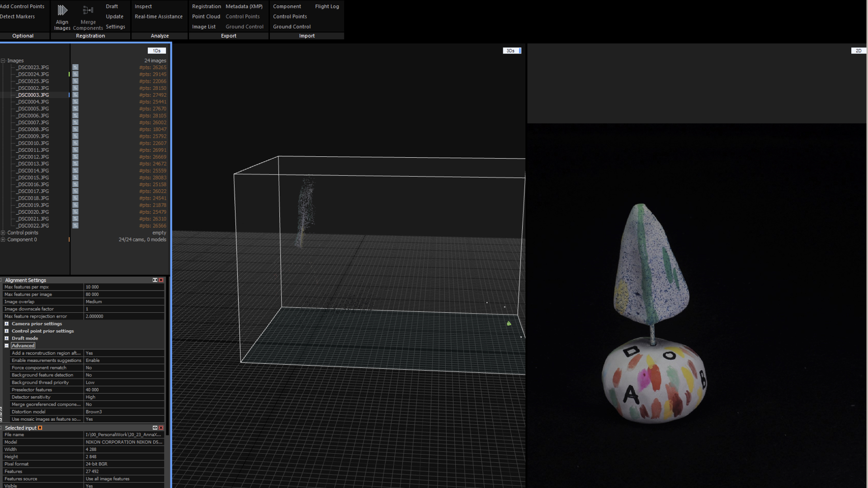This screenshot has width=868, height=488.
Task: Expand the Component 0 tree node
Action: coord(3,239)
